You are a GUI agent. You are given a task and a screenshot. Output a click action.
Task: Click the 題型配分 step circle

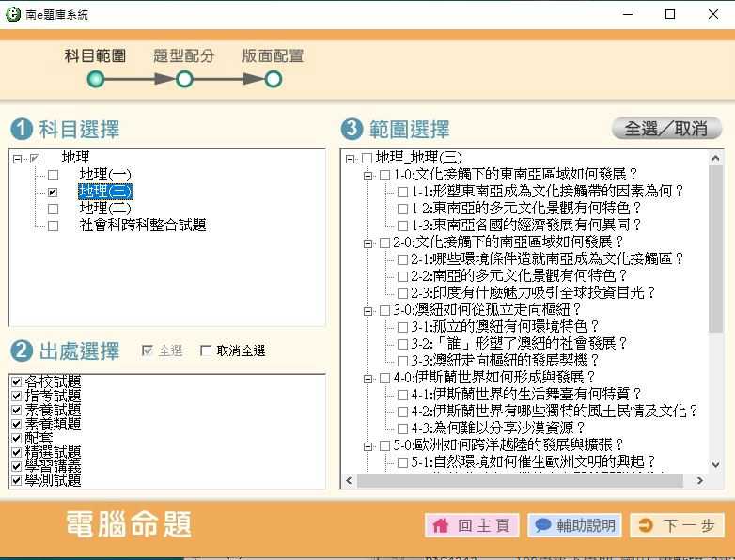point(184,79)
